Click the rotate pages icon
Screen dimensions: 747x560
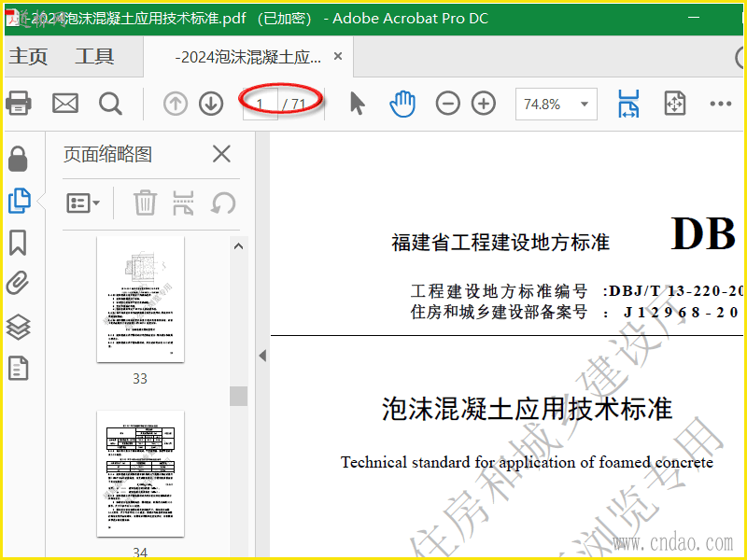tap(223, 203)
